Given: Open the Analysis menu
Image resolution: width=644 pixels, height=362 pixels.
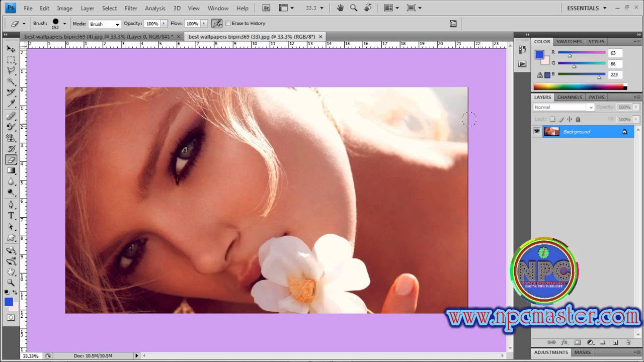Looking at the screenshot, I should 155,8.
